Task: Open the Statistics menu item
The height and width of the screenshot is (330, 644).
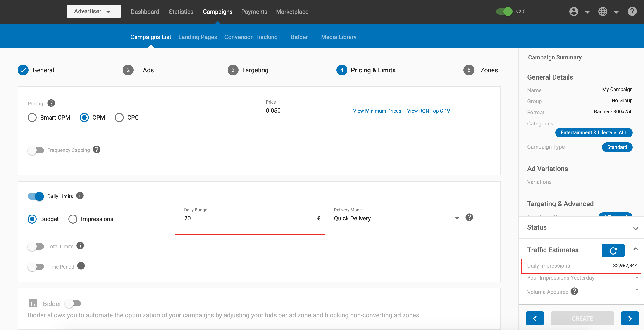Action: click(181, 12)
